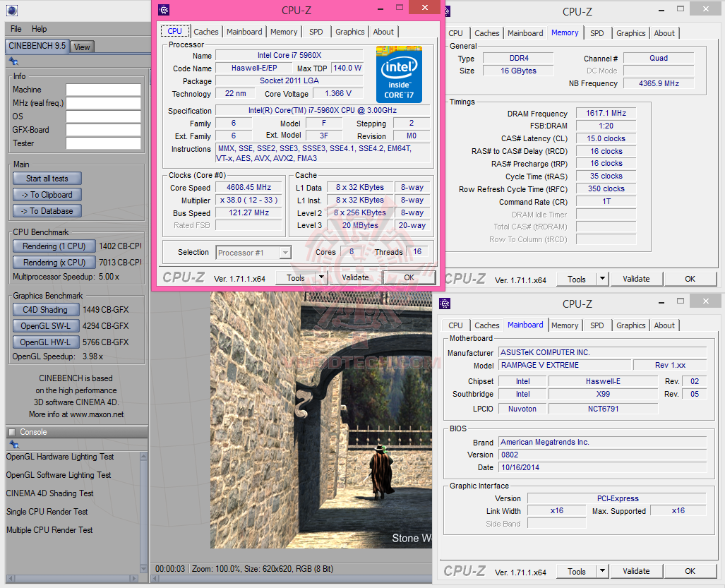Switch to Graphics tab in Memory CPU-Z window
The height and width of the screenshot is (588, 725).
[x=630, y=33]
